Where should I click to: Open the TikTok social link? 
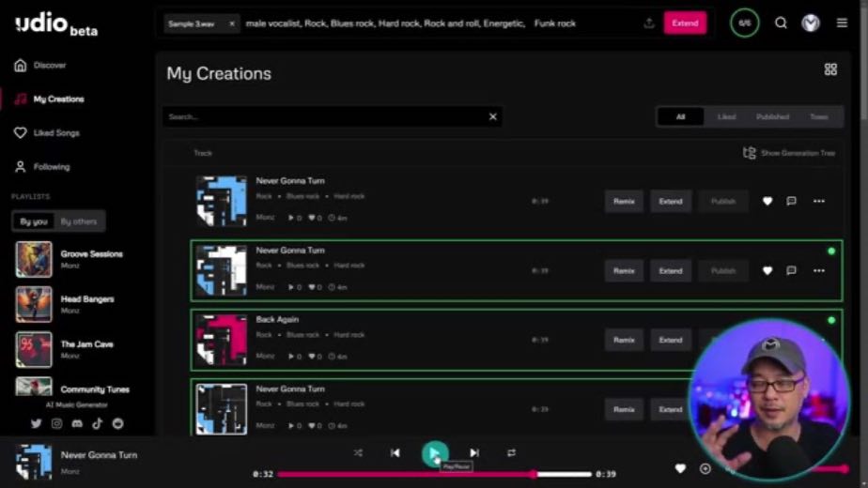coord(98,424)
